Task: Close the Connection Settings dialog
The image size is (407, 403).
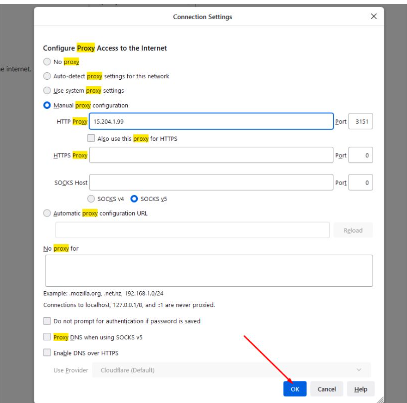Action: coord(374,16)
